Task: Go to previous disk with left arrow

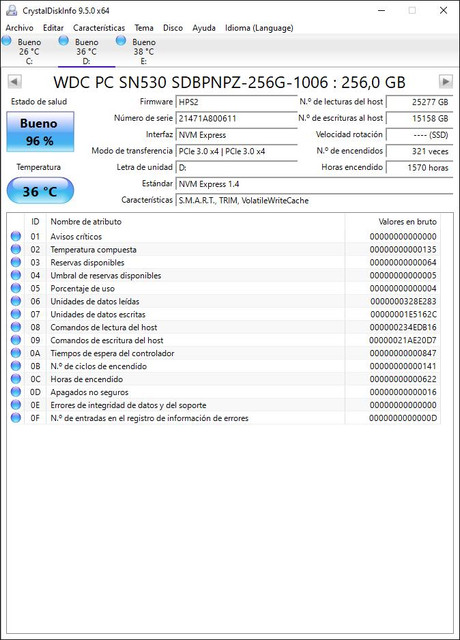Action: click(14, 82)
